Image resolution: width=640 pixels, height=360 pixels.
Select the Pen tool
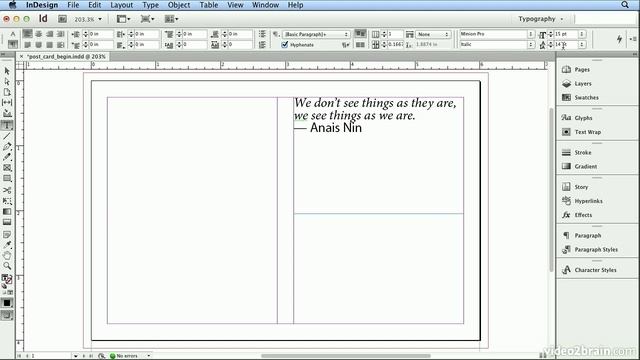7,146
